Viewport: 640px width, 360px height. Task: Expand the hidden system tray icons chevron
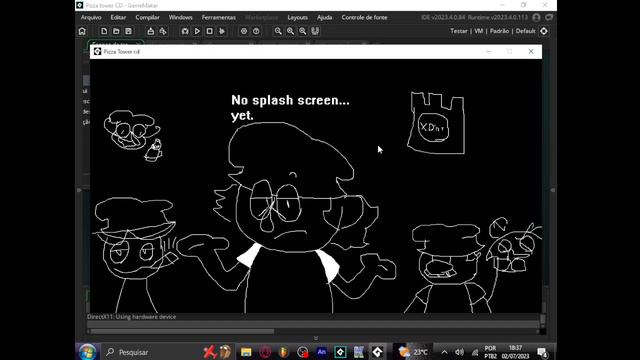(x=444, y=352)
